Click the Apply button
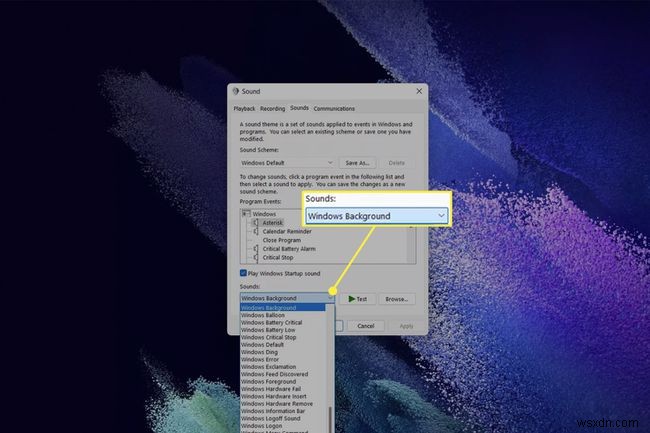This screenshot has height=433, width=650. [406, 326]
